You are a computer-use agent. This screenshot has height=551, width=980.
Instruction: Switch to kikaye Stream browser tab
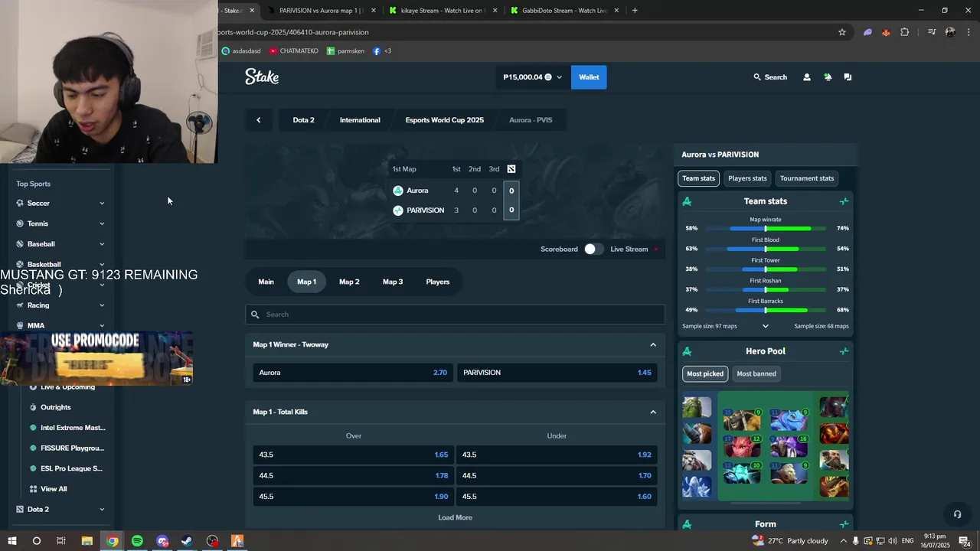click(x=443, y=11)
